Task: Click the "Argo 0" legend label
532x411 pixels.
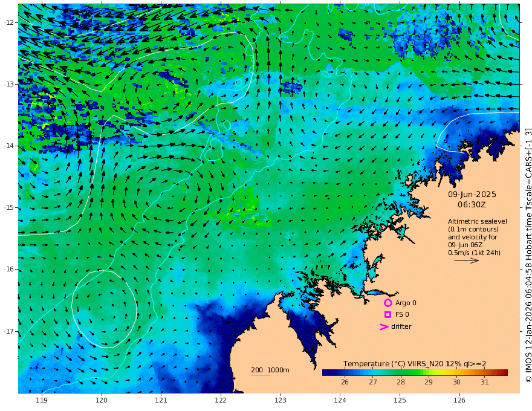Action: click(406, 303)
